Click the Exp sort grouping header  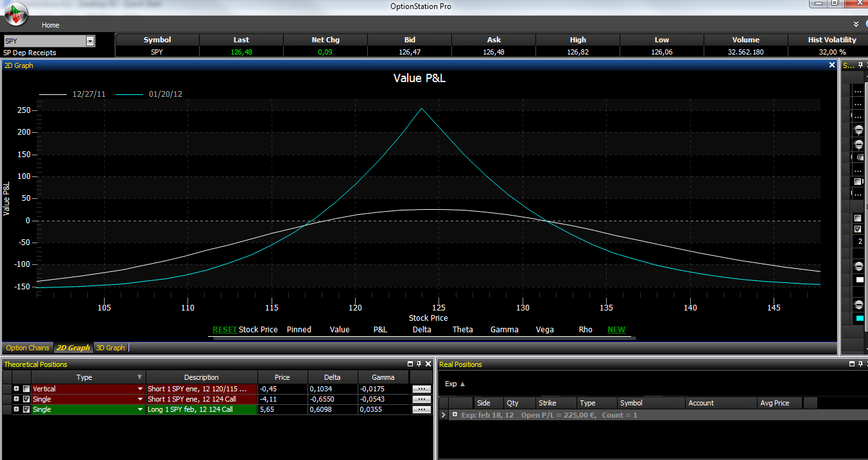coord(455,384)
